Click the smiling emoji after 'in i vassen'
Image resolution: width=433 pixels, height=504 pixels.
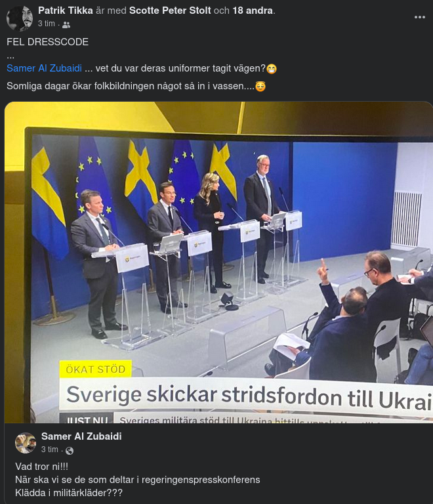260,87
